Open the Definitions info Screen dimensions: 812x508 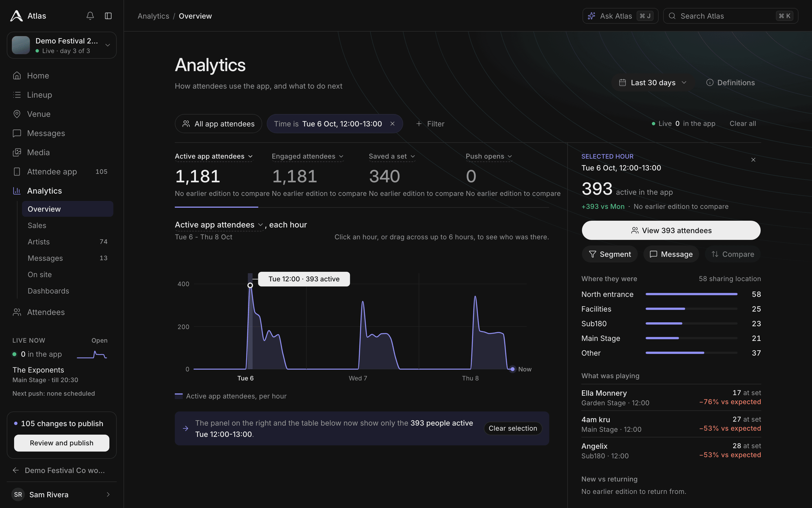click(731, 82)
